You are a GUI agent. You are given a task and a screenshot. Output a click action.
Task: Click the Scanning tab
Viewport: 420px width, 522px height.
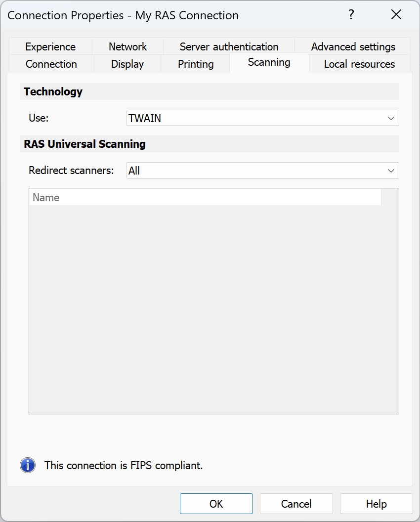pyautogui.click(x=269, y=62)
